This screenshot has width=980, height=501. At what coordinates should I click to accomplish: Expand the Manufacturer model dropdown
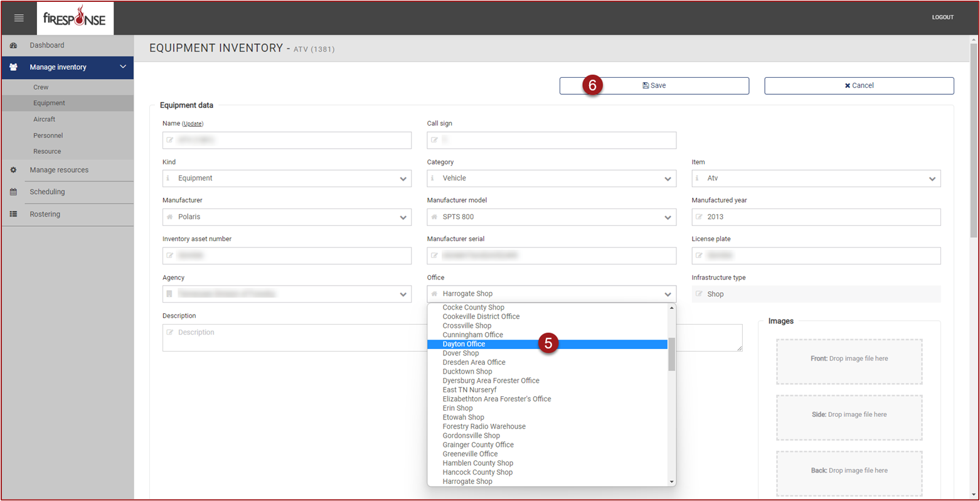(551, 217)
